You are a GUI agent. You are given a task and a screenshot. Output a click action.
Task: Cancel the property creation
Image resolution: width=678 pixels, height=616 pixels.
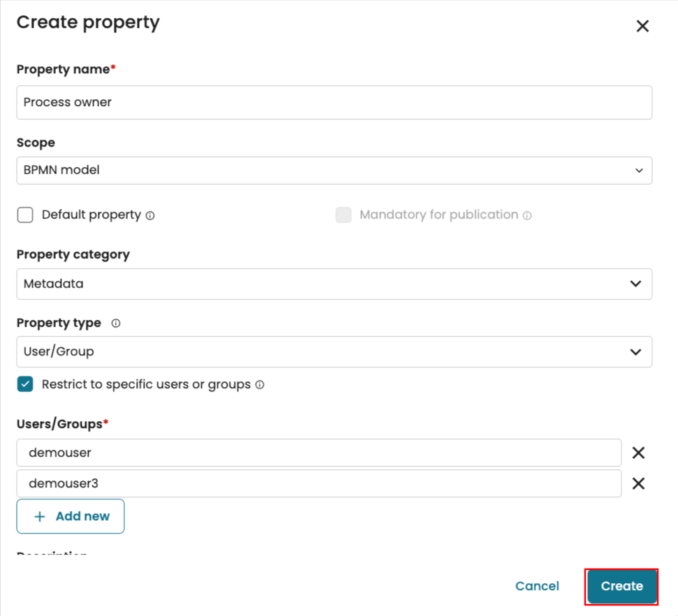(537, 586)
